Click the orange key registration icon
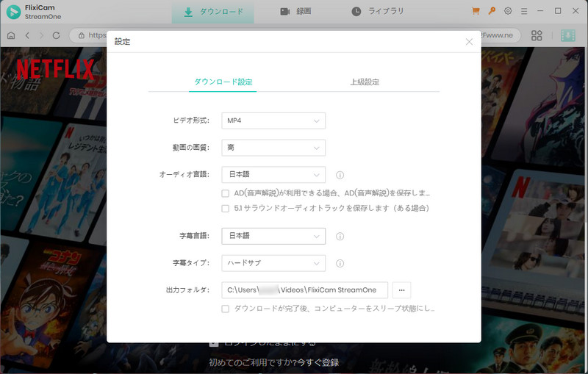The image size is (588, 374). point(492,11)
